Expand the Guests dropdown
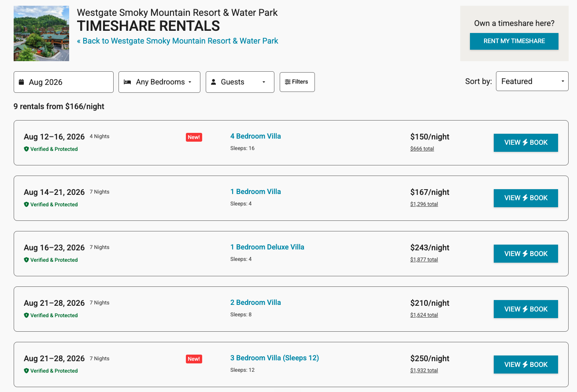577x392 pixels. pos(240,82)
